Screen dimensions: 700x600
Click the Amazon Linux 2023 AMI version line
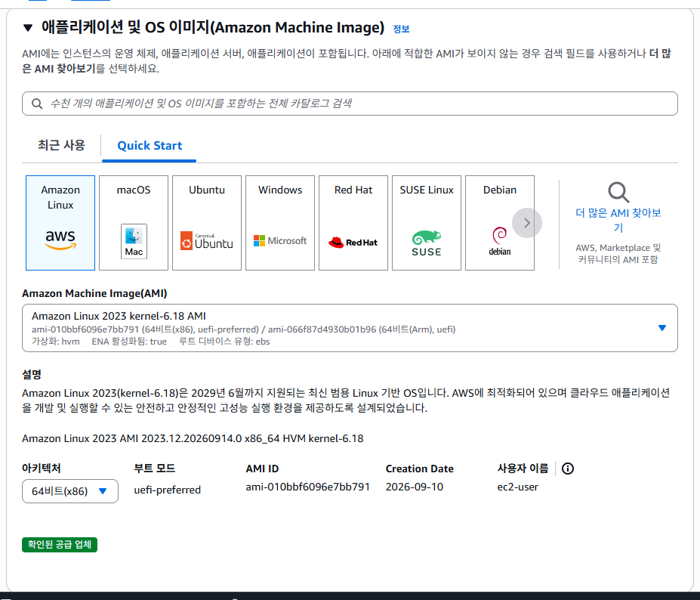click(193, 439)
